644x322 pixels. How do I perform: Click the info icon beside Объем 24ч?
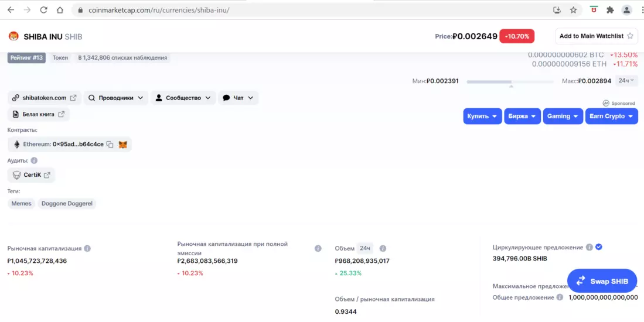coord(383,248)
